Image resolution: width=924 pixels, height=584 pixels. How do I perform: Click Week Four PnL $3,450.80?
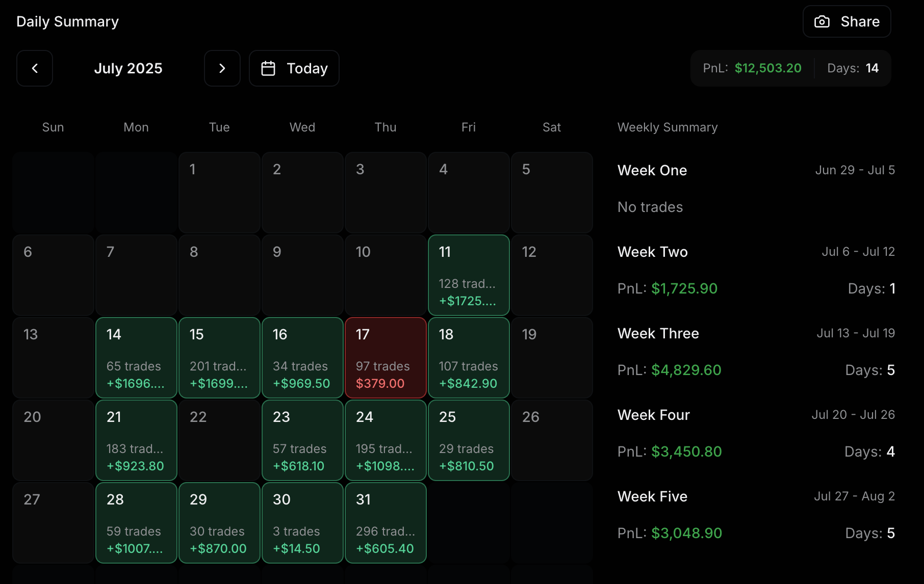tap(686, 452)
